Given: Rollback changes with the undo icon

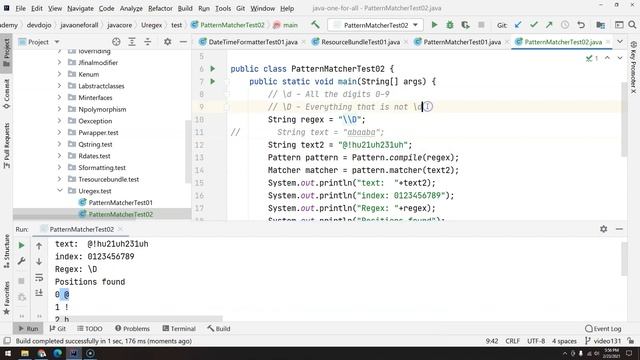Looking at the screenshot, I should [x=581, y=25].
